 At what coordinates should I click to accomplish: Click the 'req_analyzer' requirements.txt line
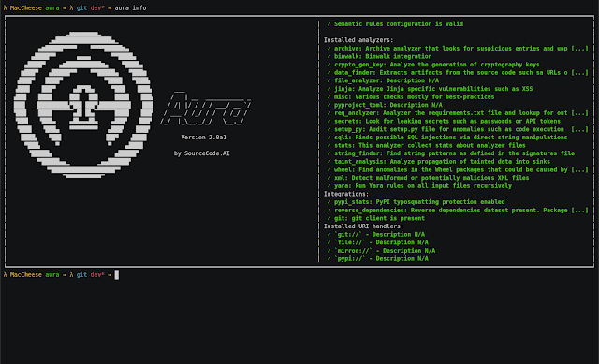click(x=458, y=112)
